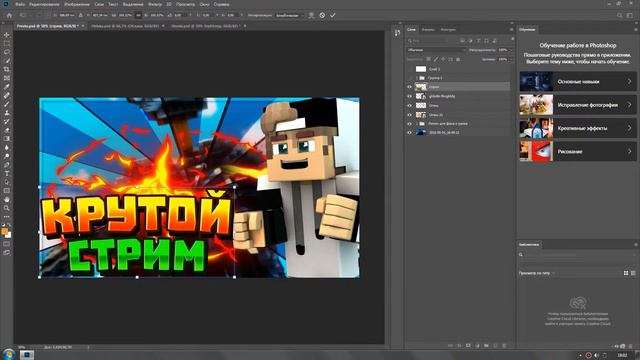
Task: Open collapsed panel icon beside Layers panel
Action: (398, 33)
